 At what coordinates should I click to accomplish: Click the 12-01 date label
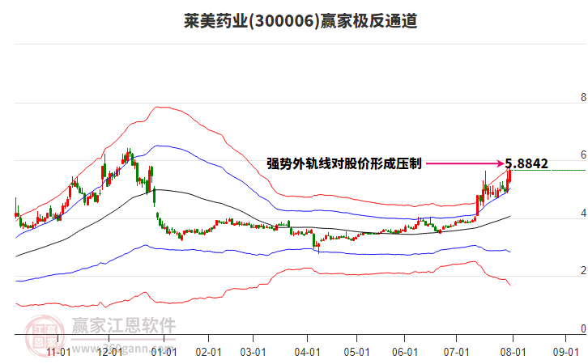coord(109,353)
